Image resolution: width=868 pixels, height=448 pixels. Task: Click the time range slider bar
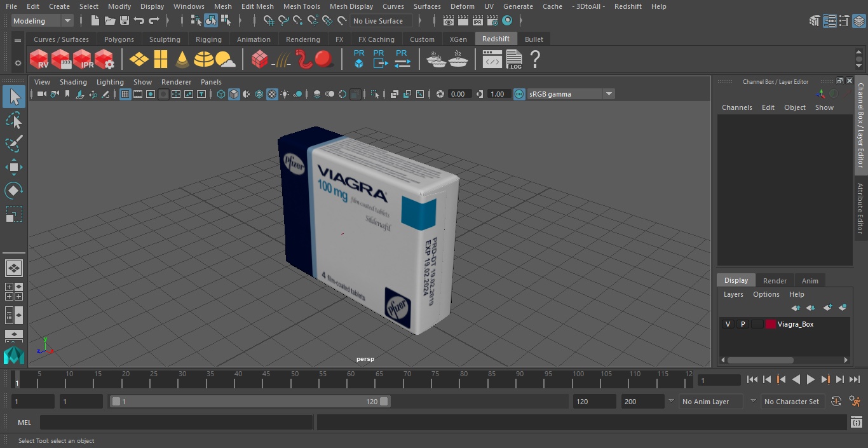250,402
